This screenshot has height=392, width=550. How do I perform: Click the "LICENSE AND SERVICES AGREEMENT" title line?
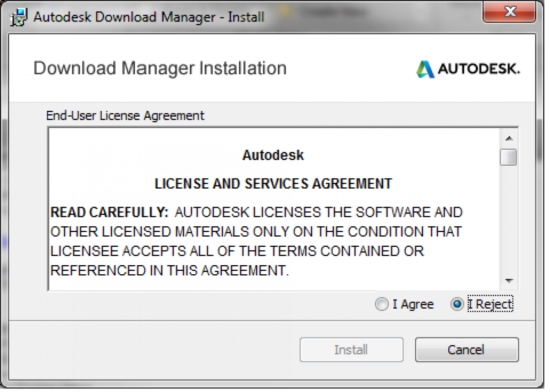(x=273, y=184)
